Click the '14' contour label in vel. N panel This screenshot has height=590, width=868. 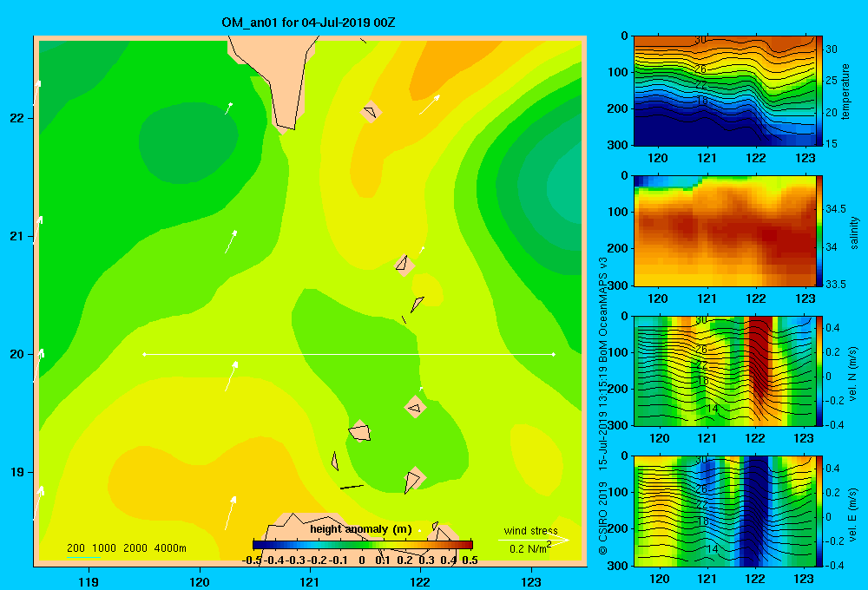click(x=712, y=409)
